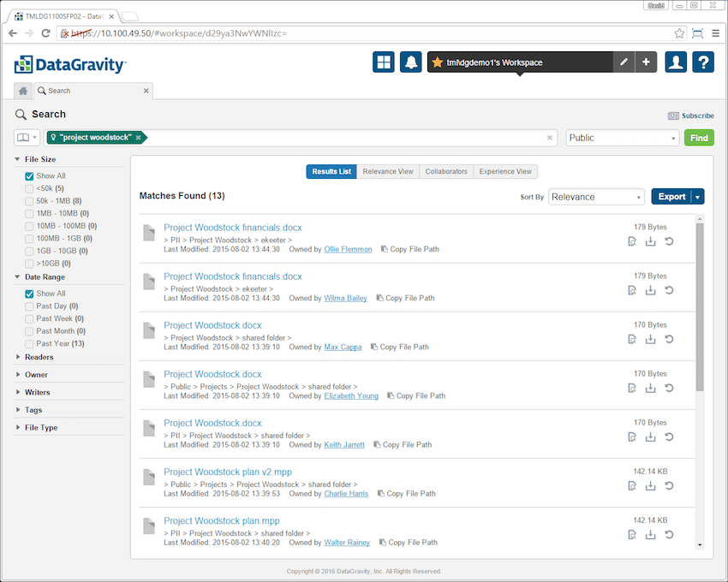This screenshot has height=582, width=728.
Task: Check the Past Week (0) filter
Action: pyautogui.click(x=29, y=319)
